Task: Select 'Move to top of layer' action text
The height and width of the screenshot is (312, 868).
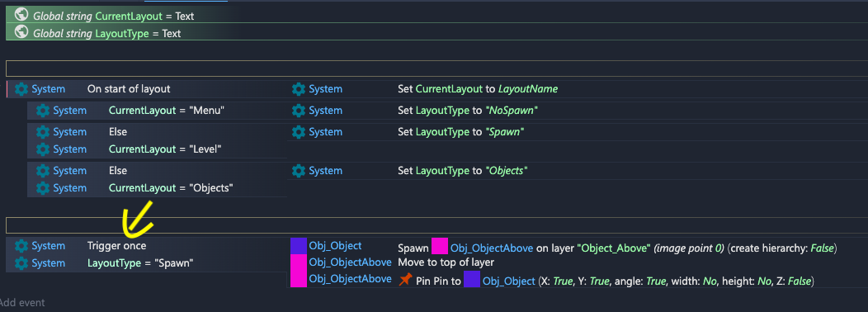Action: 446,262
